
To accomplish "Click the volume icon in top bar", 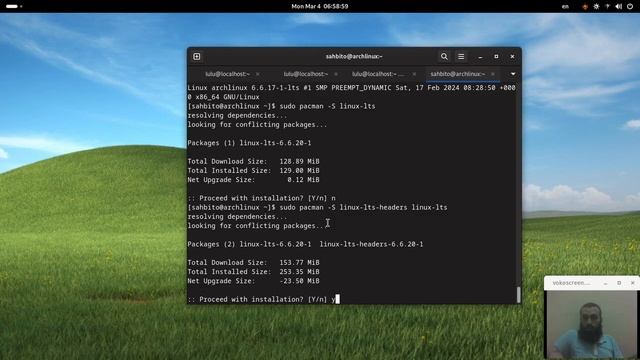I will tap(618, 6).
